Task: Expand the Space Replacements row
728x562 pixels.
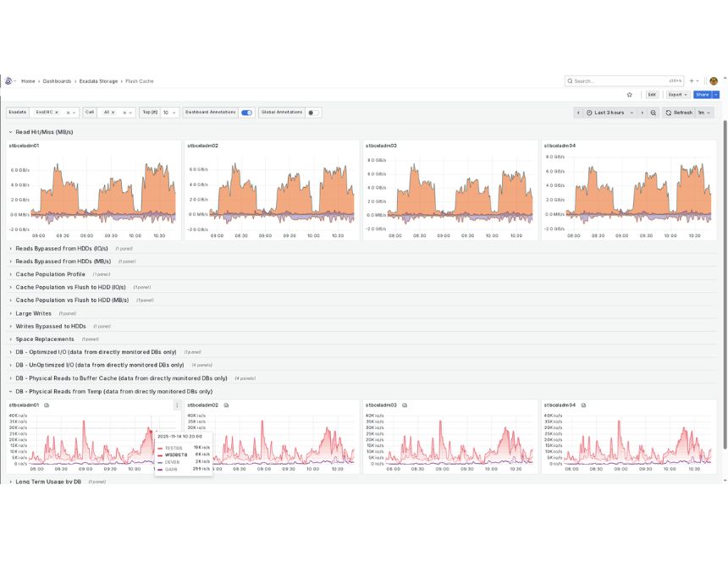Action: tap(44, 339)
